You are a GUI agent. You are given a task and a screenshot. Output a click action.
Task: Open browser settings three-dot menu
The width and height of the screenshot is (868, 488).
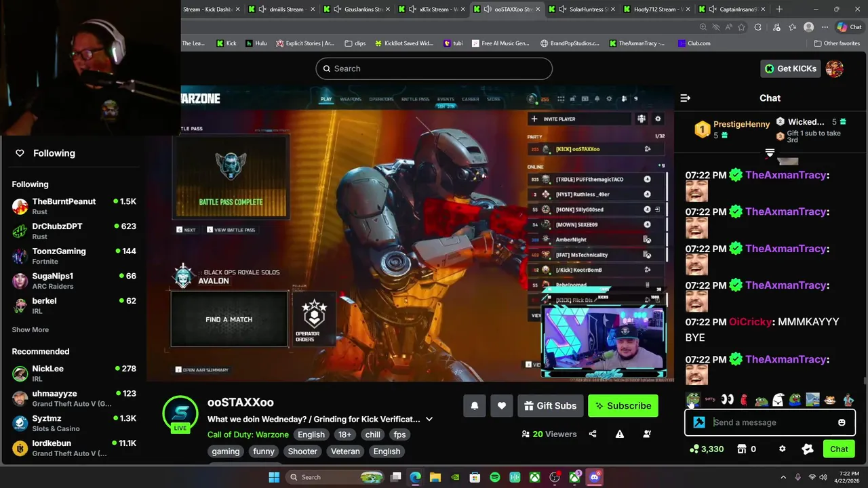pyautogui.click(x=825, y=27)
